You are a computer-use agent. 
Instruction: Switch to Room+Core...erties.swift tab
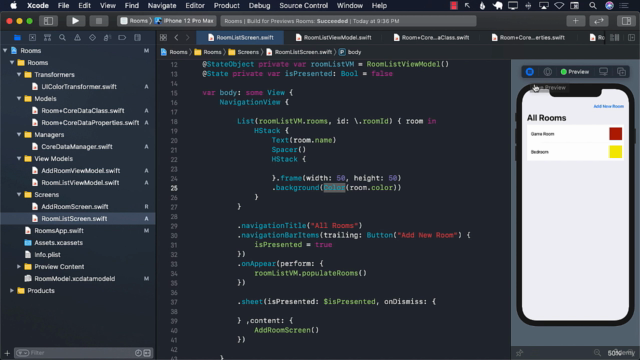(x=529, y=38)
